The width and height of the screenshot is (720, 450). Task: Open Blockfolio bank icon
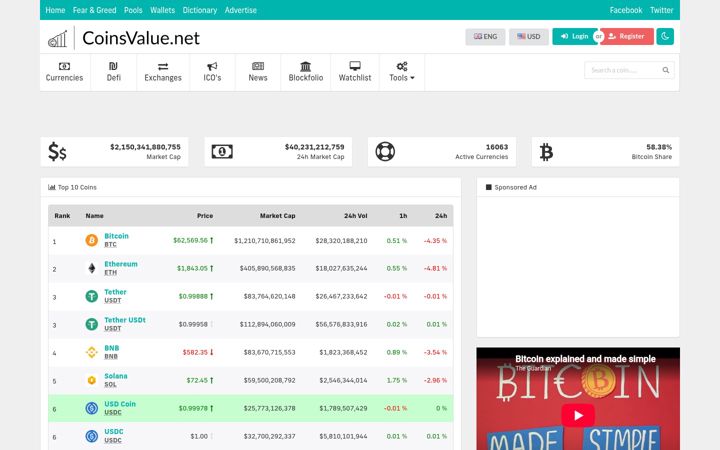click(x=306, y=66)
